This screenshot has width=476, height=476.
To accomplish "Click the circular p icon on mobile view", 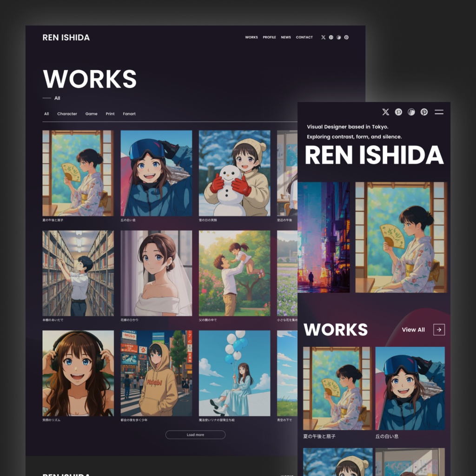I will (x=398, y=112).
